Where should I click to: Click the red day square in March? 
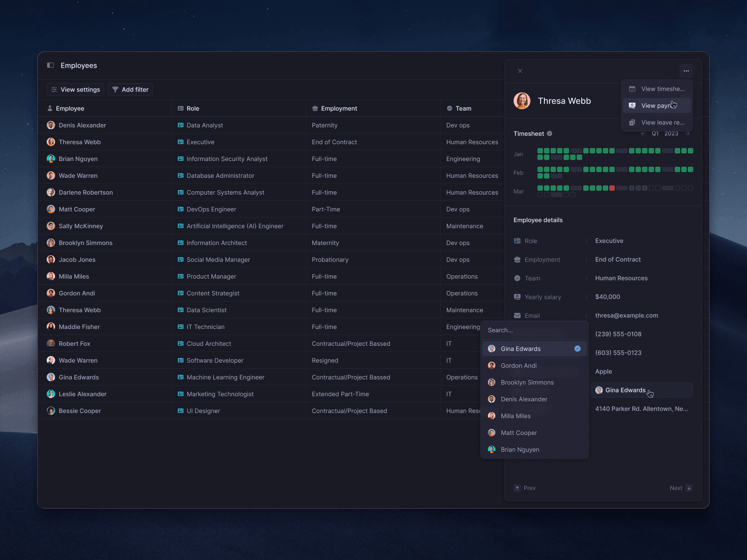coord(612,188)
